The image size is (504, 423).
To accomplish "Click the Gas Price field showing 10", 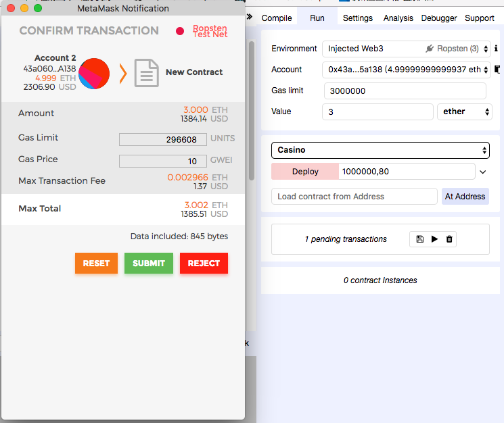I will (x=162, y=161).
